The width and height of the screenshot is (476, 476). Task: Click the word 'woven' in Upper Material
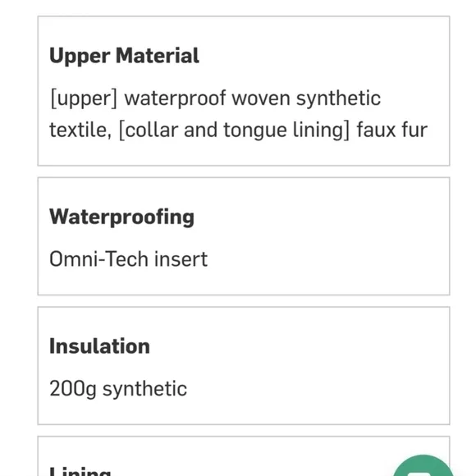261,98
